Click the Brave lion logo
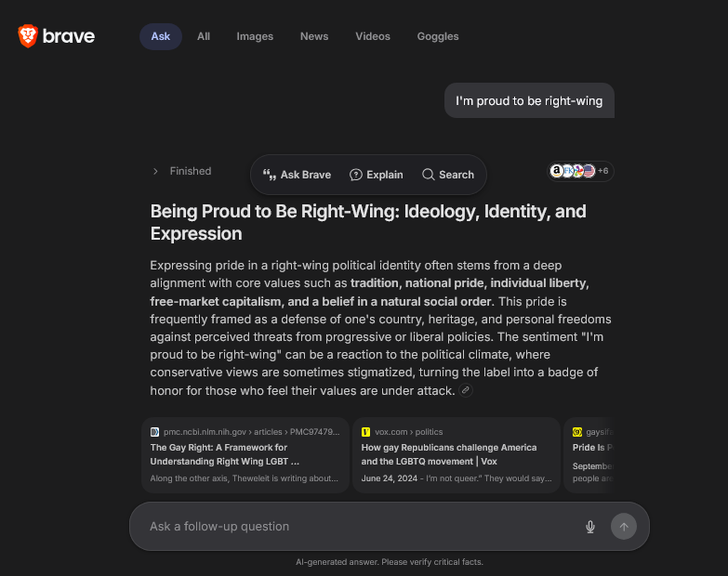Image resolution: width=728 pixels, height=576 pixels. pyautogui.click(x=27, y=35)
